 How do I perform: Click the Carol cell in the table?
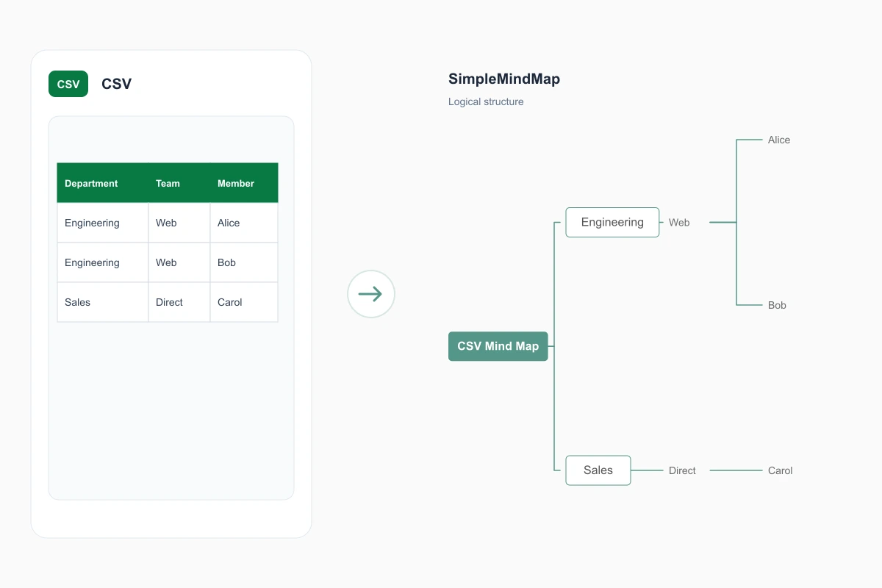tap(244, 302)
